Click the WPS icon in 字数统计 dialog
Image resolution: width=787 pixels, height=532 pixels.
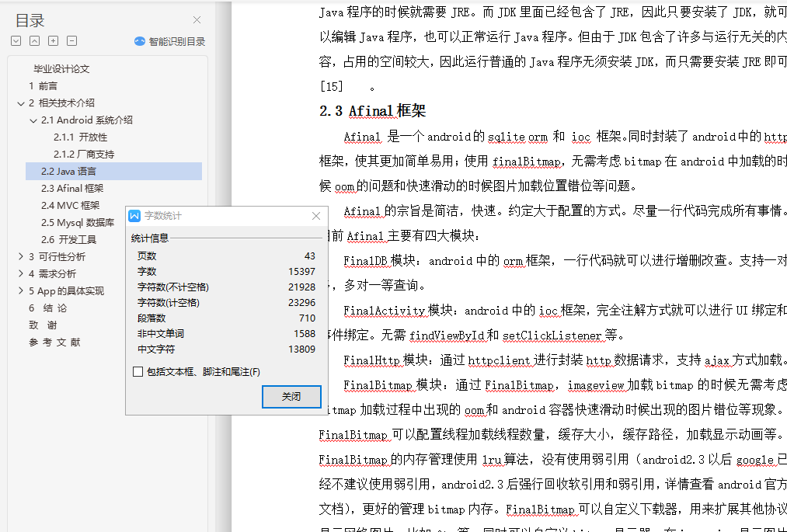tap(134, 216)
